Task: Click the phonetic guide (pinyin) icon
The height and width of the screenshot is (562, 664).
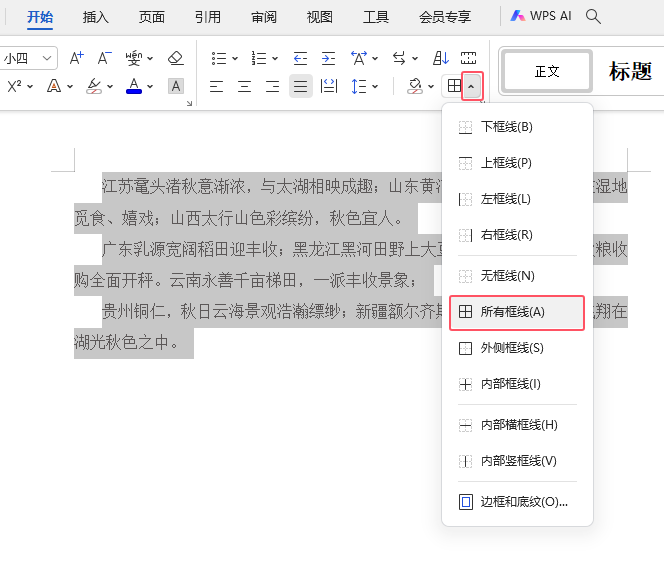Action: 134,58
